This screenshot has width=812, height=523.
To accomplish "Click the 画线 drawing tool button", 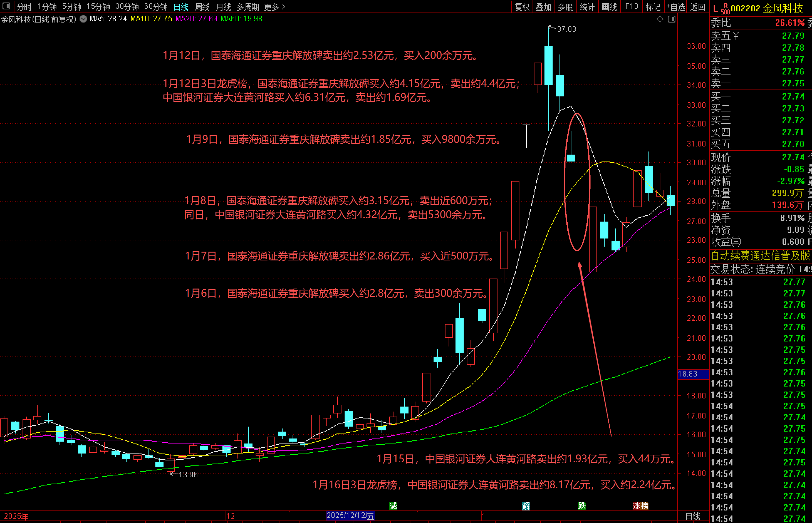I will tap(609, 7).
